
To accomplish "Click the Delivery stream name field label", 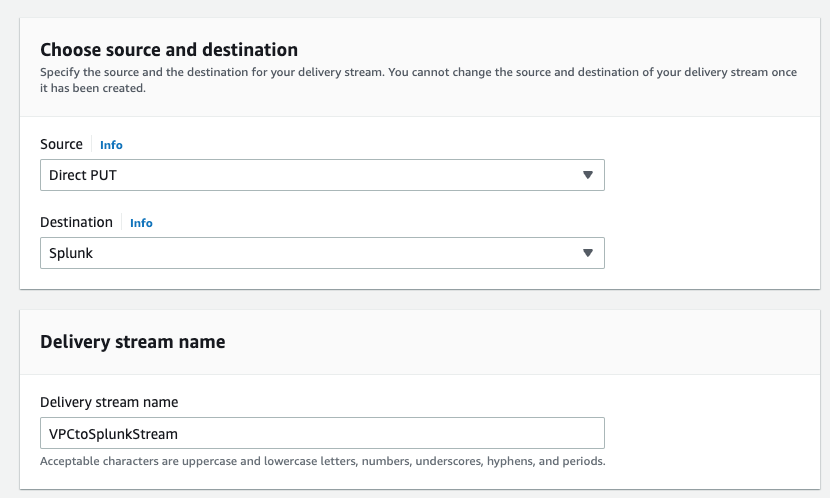I will [109, 402].
